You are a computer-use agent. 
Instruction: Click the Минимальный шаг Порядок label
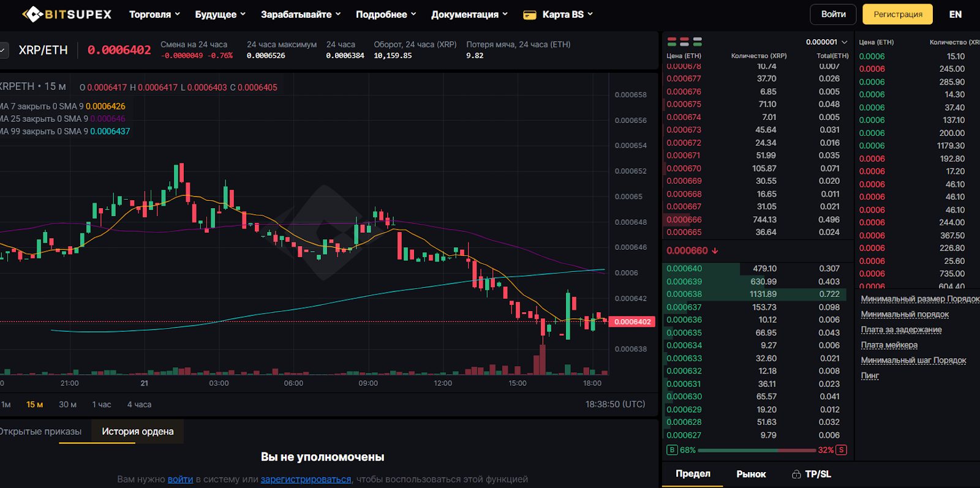[913, 360]
